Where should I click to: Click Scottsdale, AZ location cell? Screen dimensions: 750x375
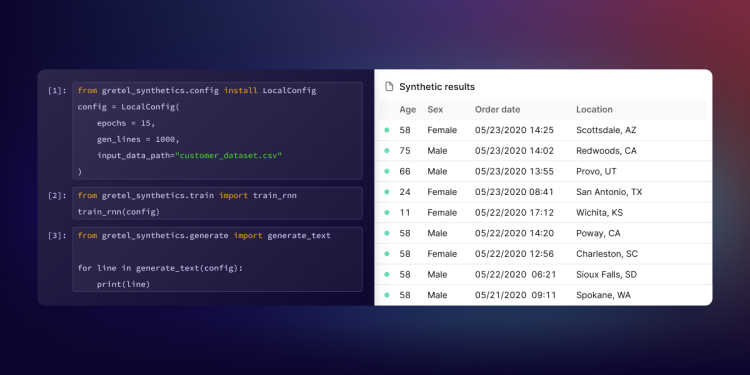[x=606, y=130]
